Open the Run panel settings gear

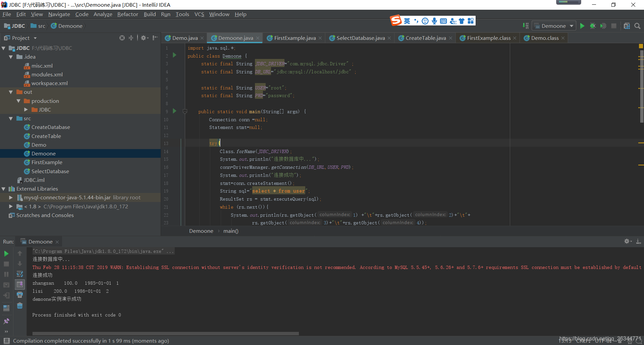[627, 241]
